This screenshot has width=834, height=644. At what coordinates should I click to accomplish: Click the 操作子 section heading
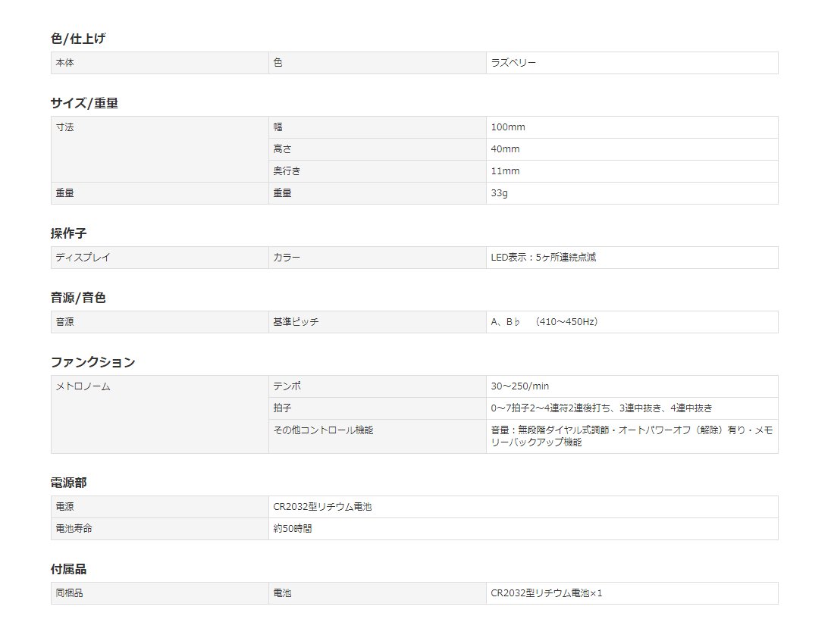click(68, 233)
